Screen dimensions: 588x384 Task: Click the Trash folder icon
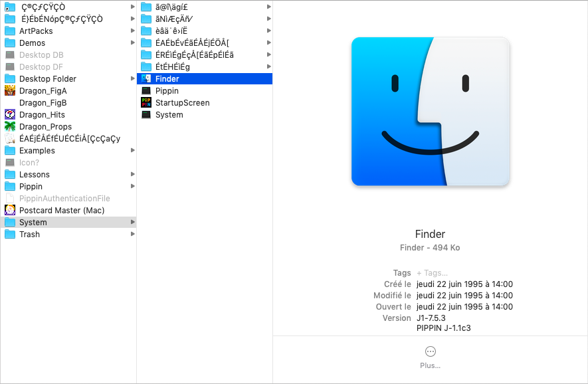[x=10, y=235]
